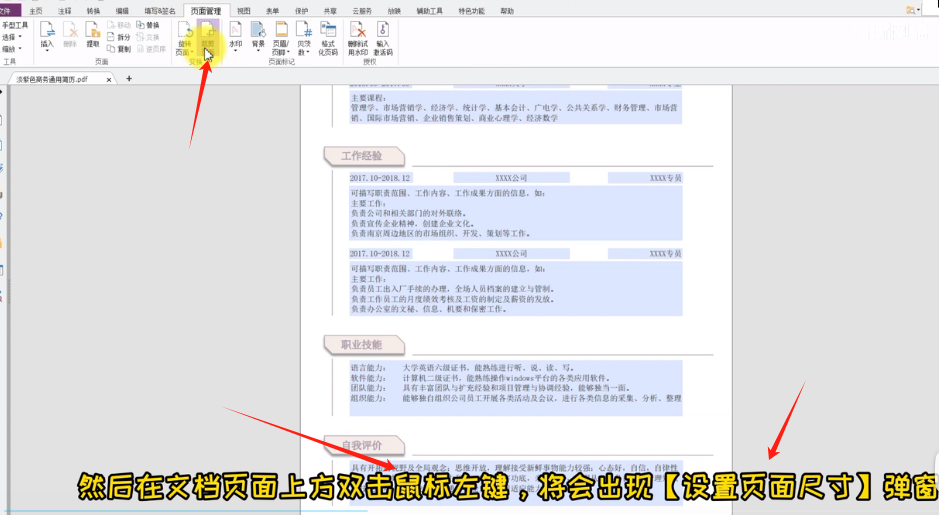Click the 组织能力： label
939x515 pixels.
368,398
